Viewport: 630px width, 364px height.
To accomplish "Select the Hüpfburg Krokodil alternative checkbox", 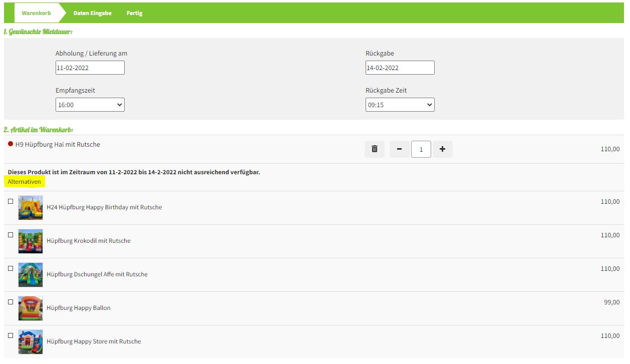I will [x=11, y=235].
